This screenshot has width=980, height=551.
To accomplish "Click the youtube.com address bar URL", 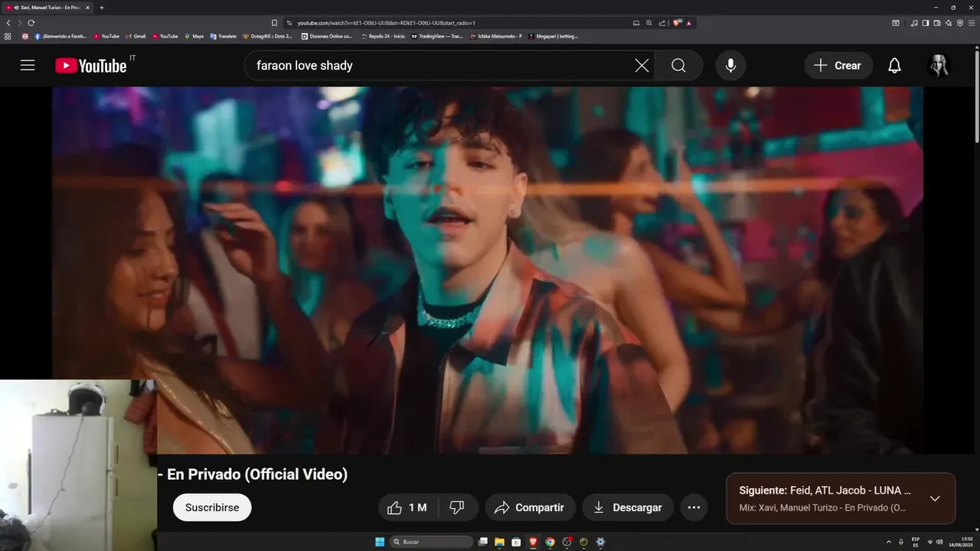I will pos(386,23).
